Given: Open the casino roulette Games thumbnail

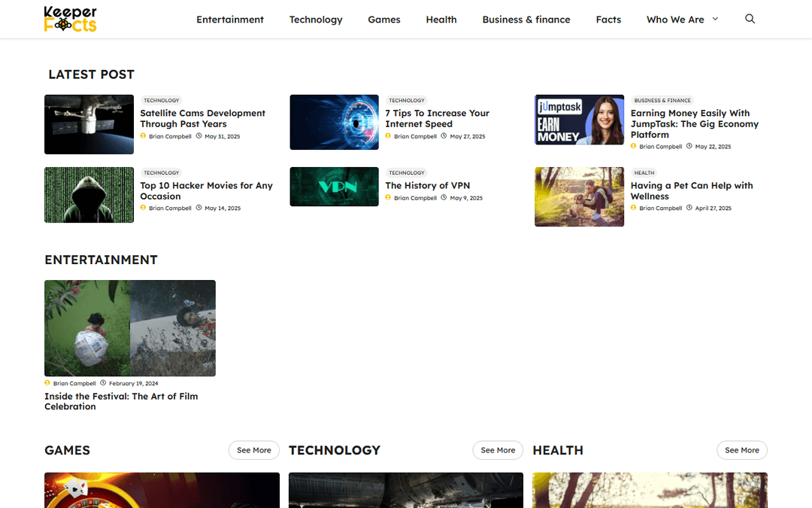Looking at the screenshot, I should [x=162, y=491].
